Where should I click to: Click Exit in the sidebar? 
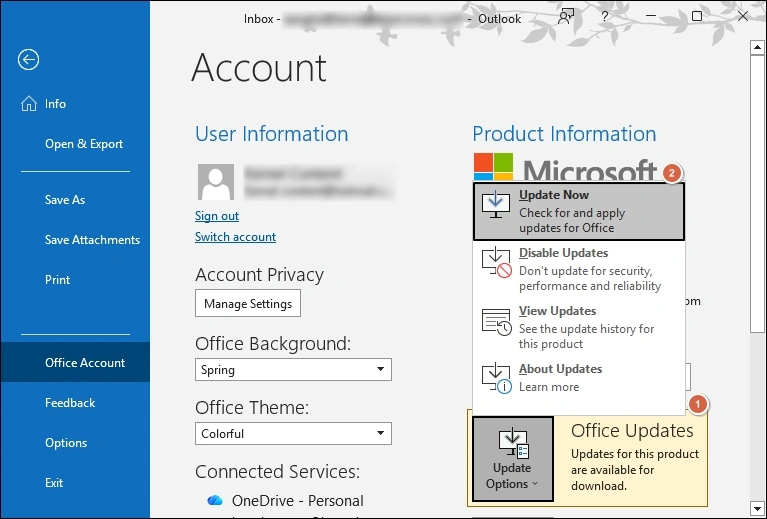(x=75, y=483)
